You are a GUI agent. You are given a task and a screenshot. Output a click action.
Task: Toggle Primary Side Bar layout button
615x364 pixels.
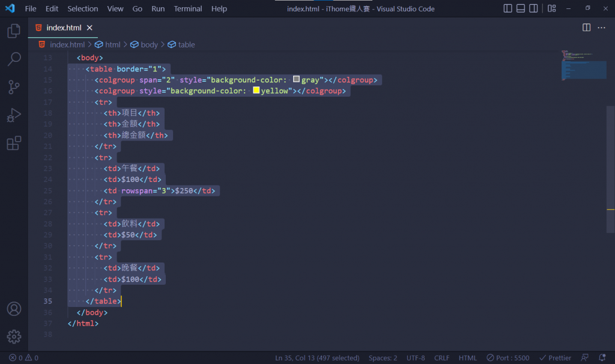[x=507, y=8]
